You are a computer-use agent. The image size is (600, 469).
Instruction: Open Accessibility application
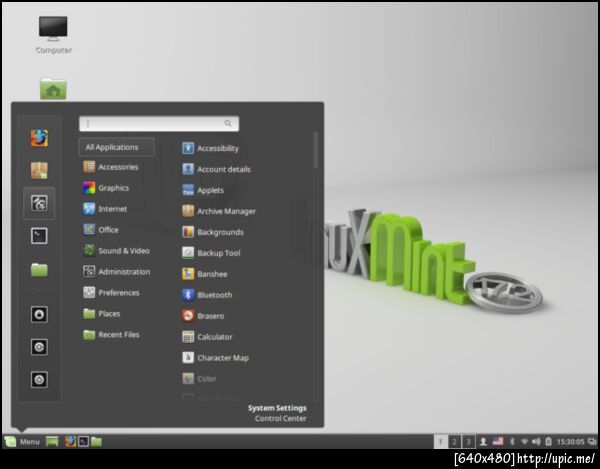pyautogui.click(x=210, y=148)
